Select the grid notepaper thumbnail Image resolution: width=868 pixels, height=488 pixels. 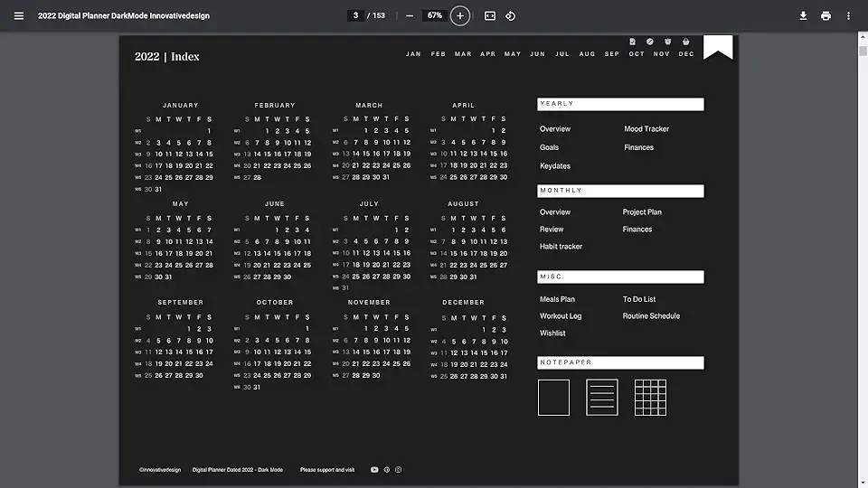point(650,398)
